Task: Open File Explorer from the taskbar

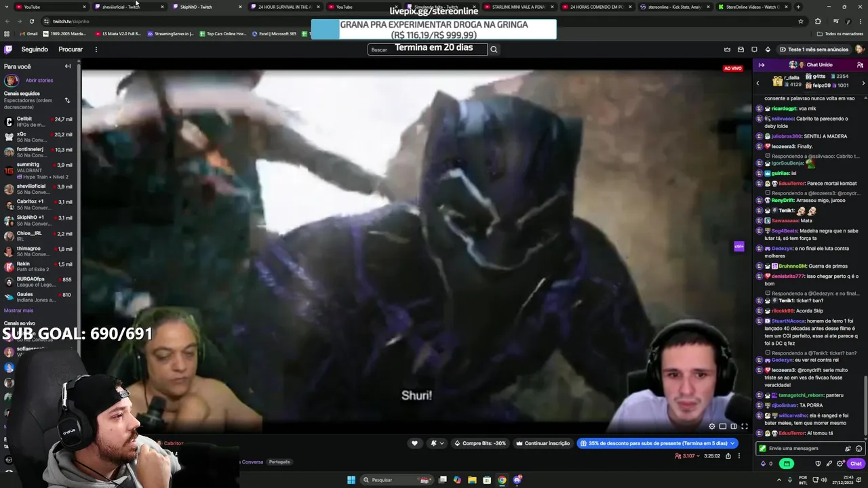Action: [472, 480]
